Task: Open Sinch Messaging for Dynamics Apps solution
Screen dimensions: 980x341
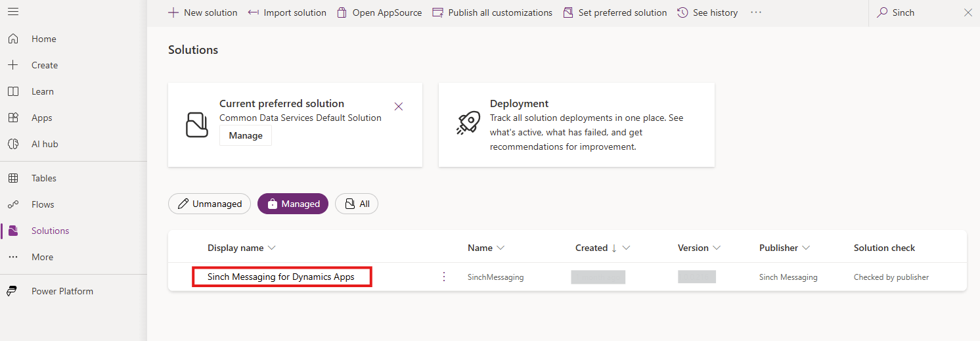Action: click(281, 277)
